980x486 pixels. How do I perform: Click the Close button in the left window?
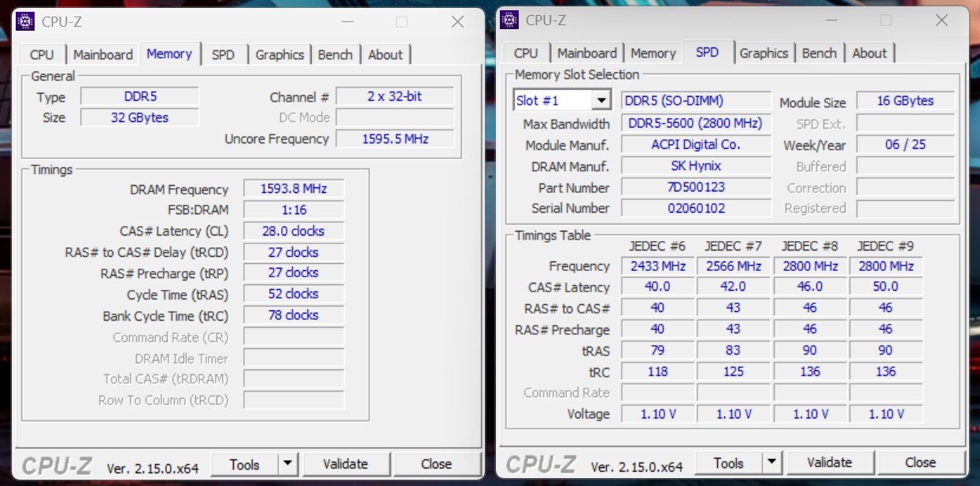[x=436, y=464]
